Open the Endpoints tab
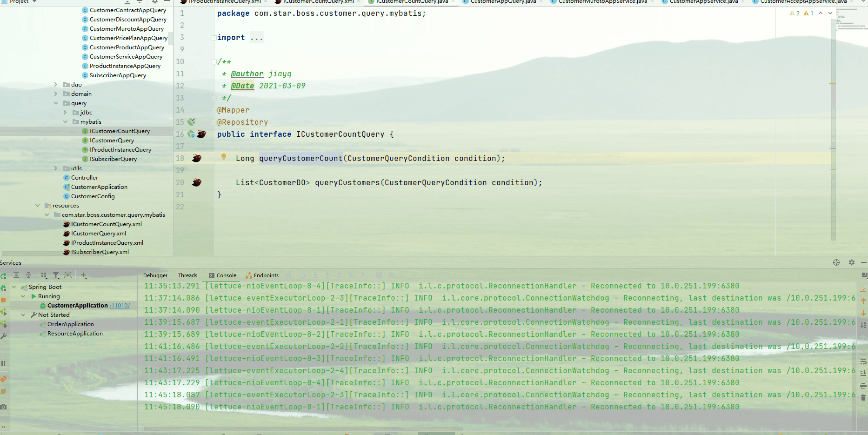 coord(262,275)
